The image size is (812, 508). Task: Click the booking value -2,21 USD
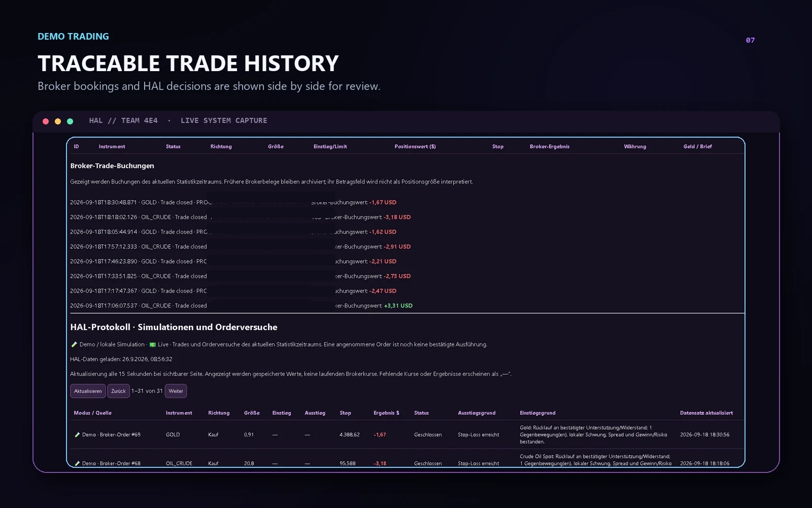coord(383,261)
